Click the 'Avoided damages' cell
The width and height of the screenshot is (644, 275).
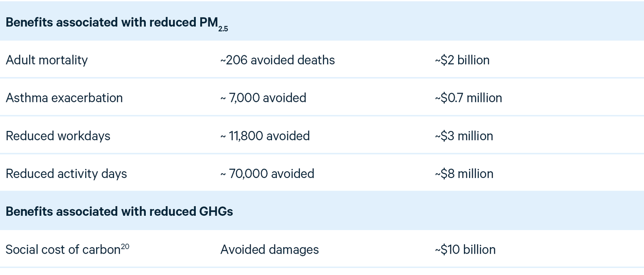[x=269, y=250]
